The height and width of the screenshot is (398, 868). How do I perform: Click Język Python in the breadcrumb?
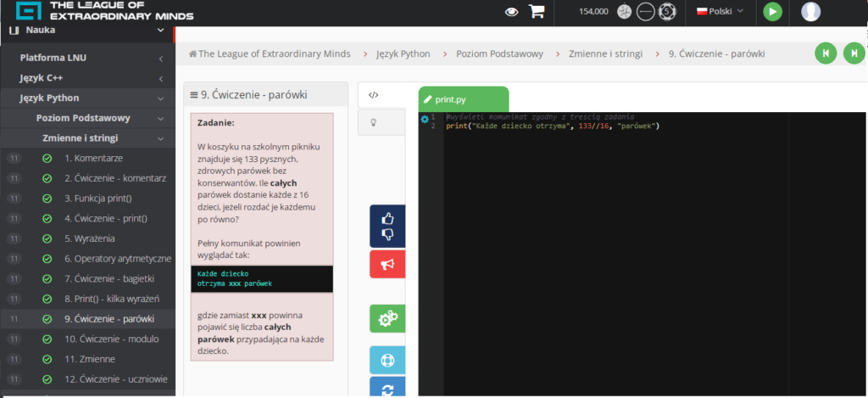click(x=403, y=53)
